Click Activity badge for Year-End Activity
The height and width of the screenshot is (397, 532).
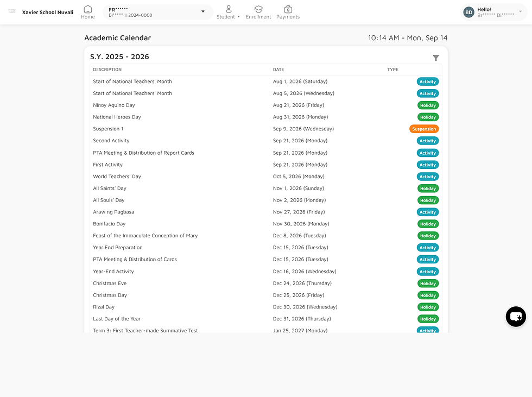click(x=428, y=272)
